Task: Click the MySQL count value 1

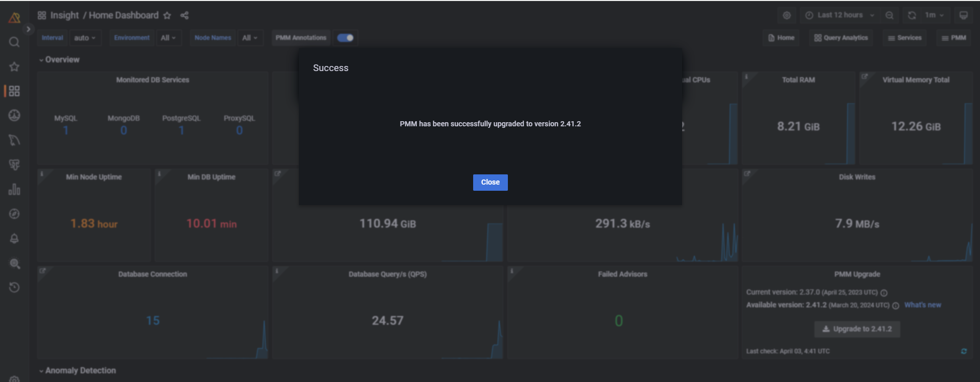Action: pyautogui.click(x=66, y=131)
